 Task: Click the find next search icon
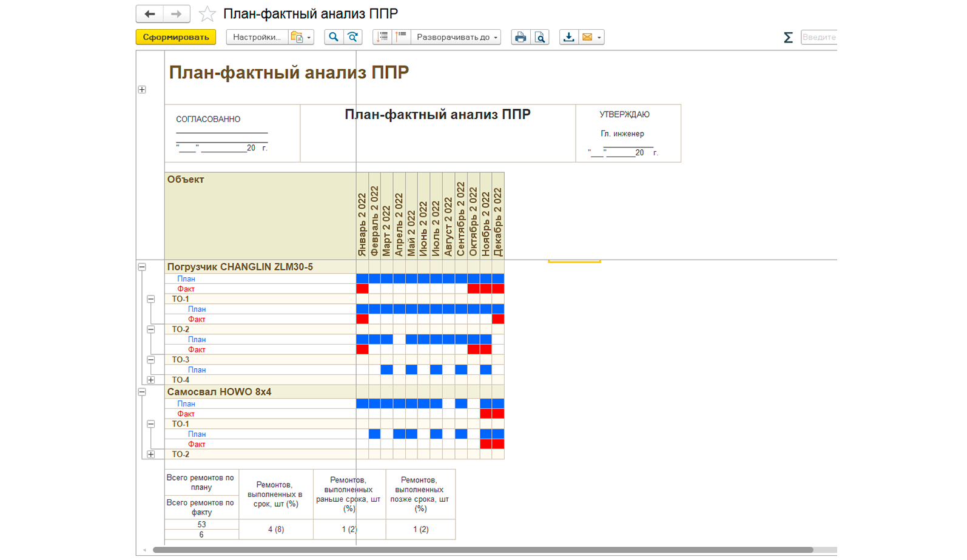(x=352, y=37)
